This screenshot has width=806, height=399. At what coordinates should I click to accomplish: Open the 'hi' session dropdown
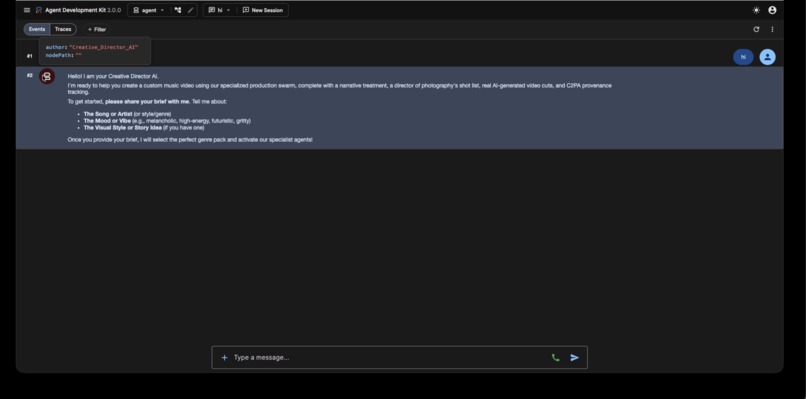click(219, 10)
